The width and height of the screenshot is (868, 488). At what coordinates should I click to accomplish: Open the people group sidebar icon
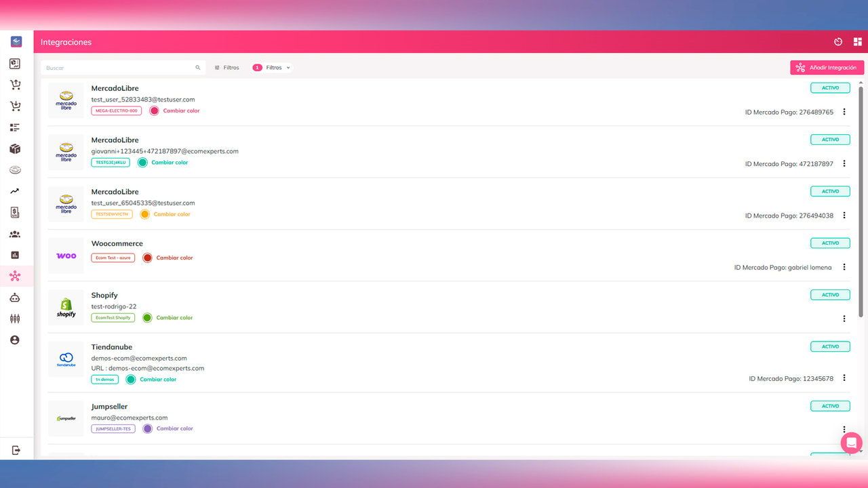(x=15, y=234)
